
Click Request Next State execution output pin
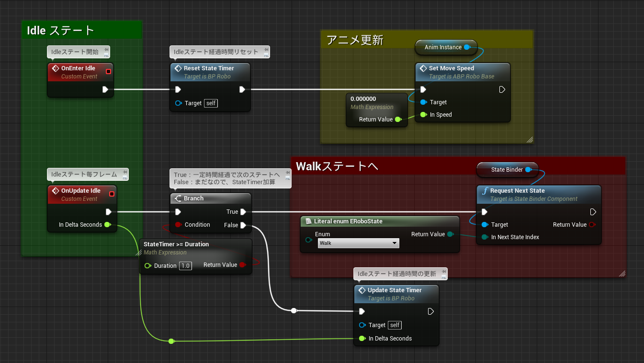tap(593, 212)
